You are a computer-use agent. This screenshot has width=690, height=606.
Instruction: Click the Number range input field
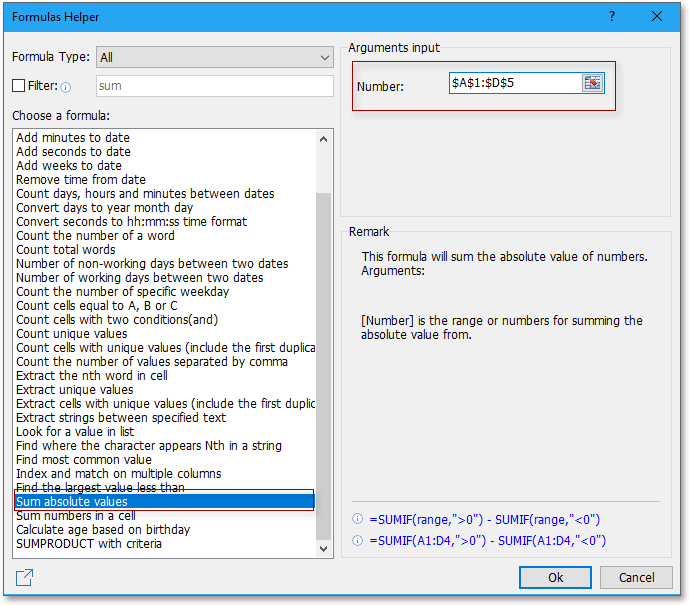tap(515, 83)
